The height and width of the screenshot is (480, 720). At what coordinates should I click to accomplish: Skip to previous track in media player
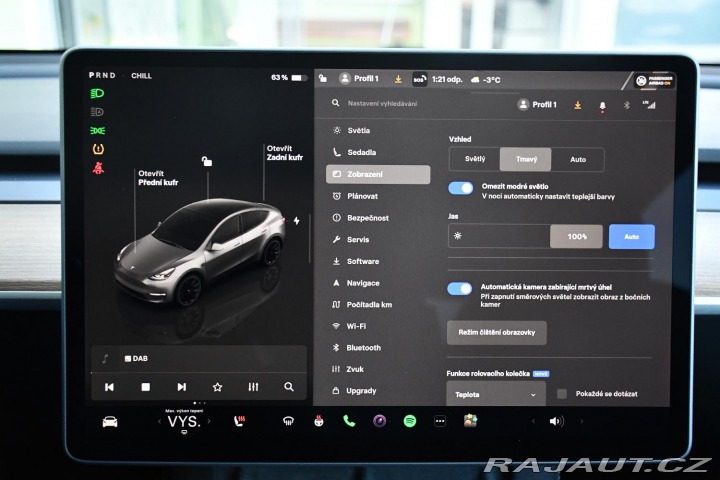[109, 387]
